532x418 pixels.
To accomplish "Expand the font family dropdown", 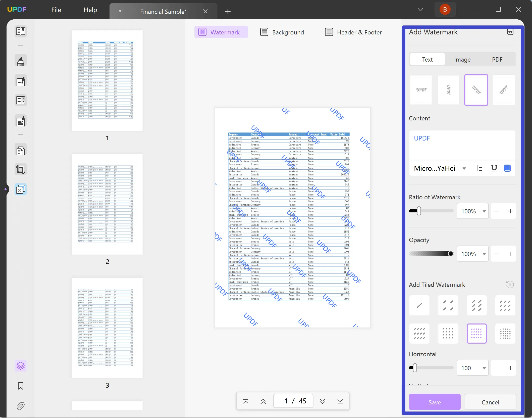I will click(465, 168).
